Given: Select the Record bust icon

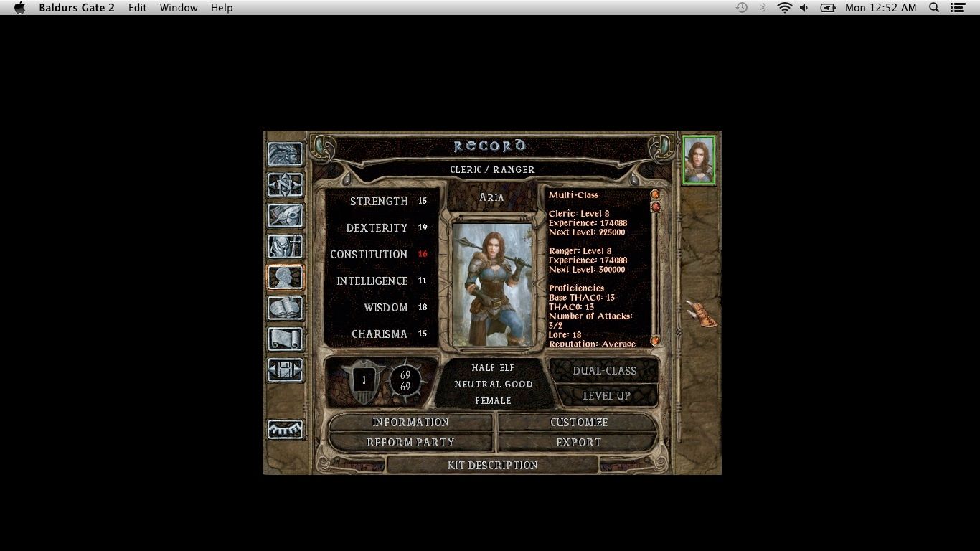Looking at the screenshot, I should coord(285,278).
